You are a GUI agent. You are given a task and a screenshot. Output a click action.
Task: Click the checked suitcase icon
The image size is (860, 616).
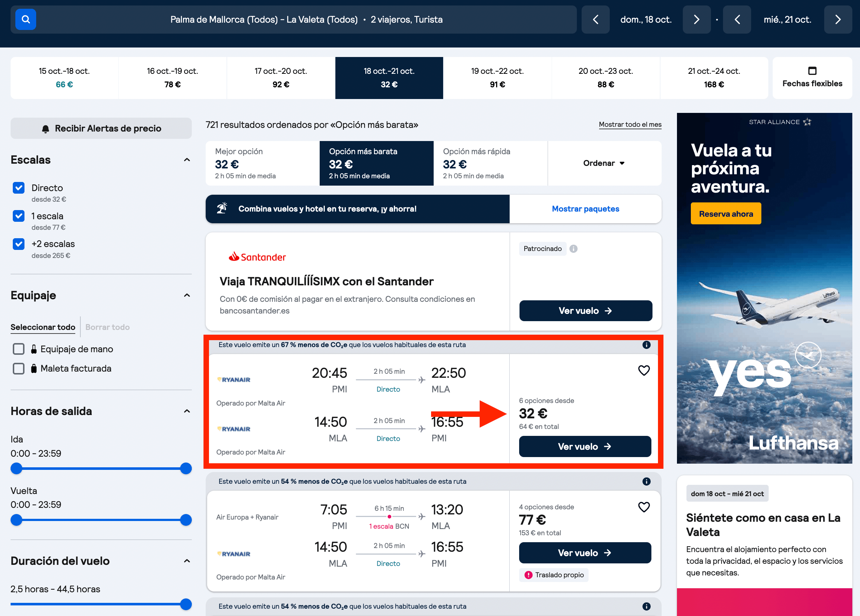tap(34, 368)
